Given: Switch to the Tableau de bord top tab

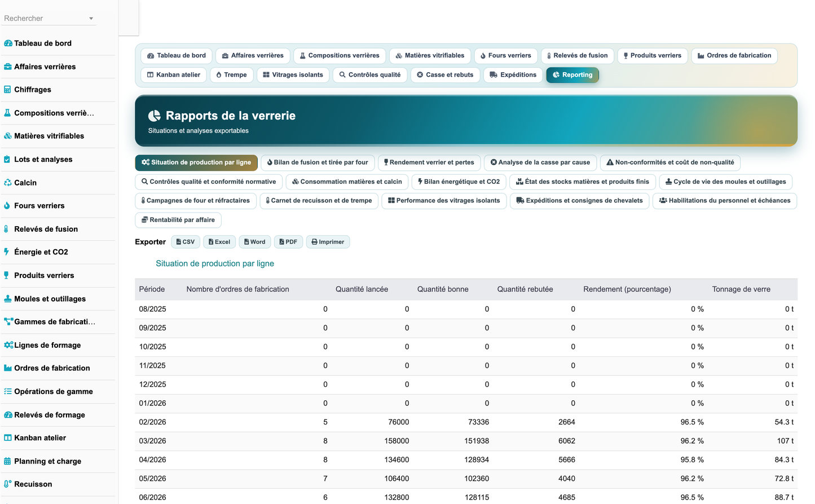Looking at the screenshot, I should tap(177, 56).
